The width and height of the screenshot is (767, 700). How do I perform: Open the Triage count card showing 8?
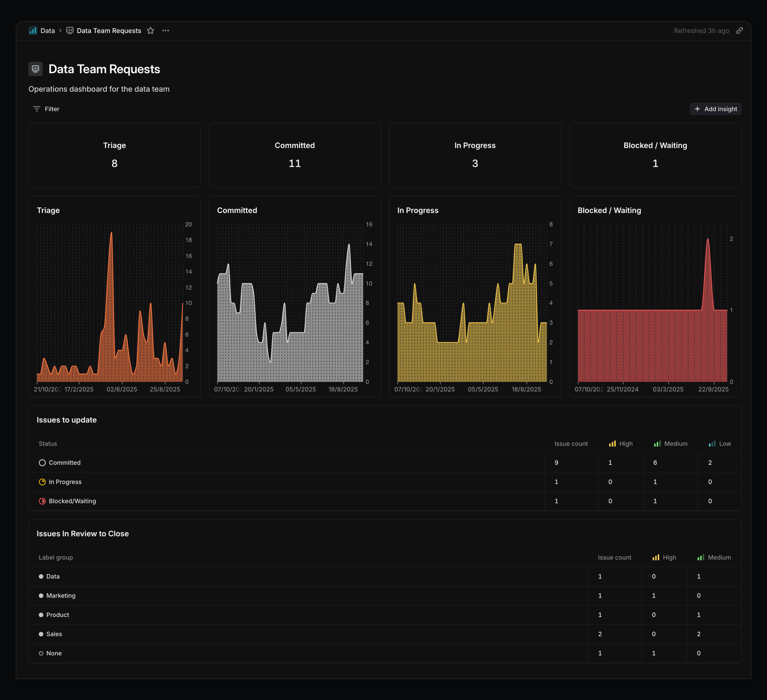pos(114,155)
